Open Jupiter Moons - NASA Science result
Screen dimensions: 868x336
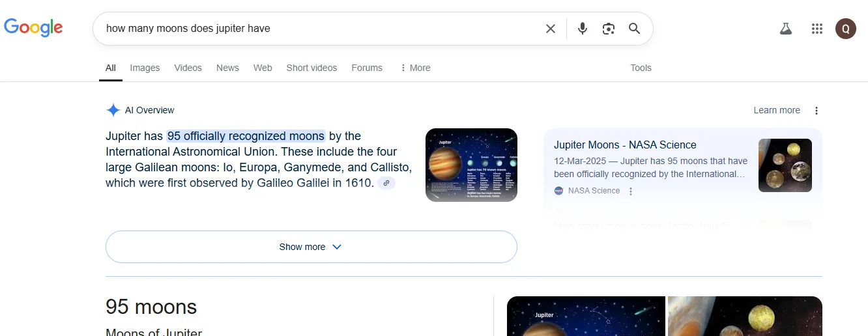coord(625,145)
